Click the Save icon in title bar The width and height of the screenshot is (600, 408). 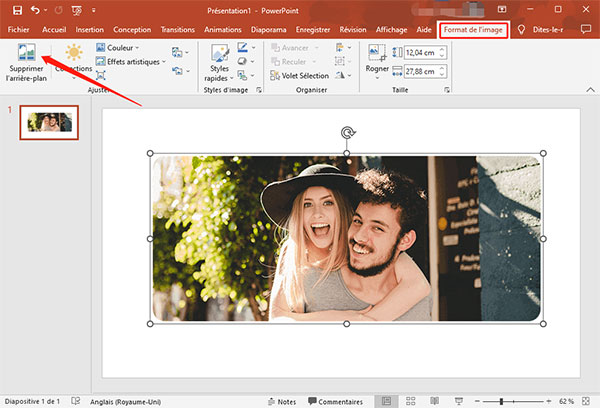[x=16, y=10]
